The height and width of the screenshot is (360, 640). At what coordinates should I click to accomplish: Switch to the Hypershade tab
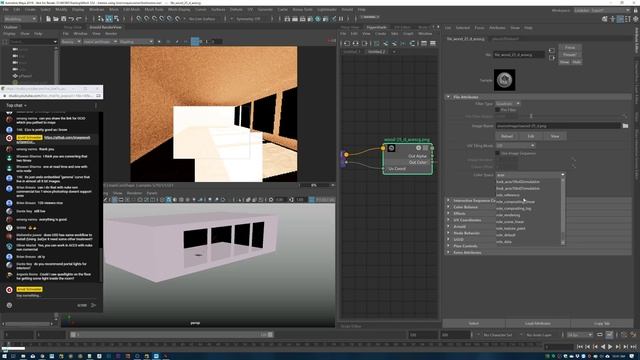pos(376,27)
